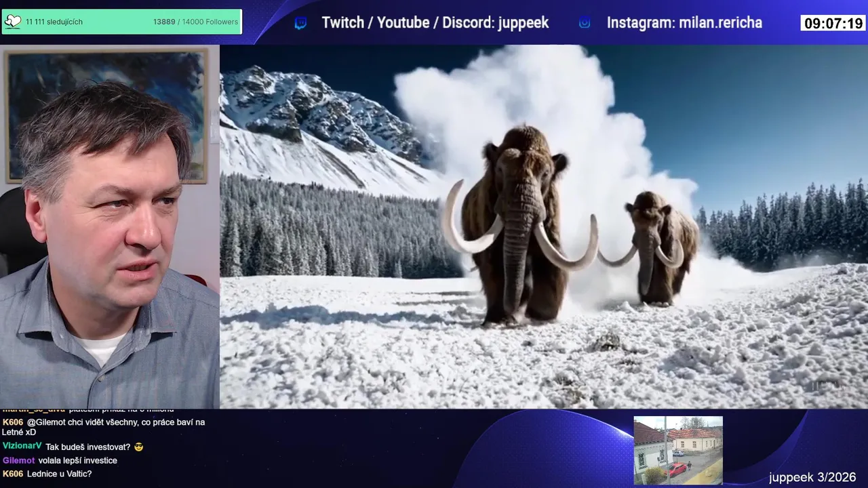
Task: Click the sunglasses emoji in VizionarV's message
Action: [x=139, y=447]
